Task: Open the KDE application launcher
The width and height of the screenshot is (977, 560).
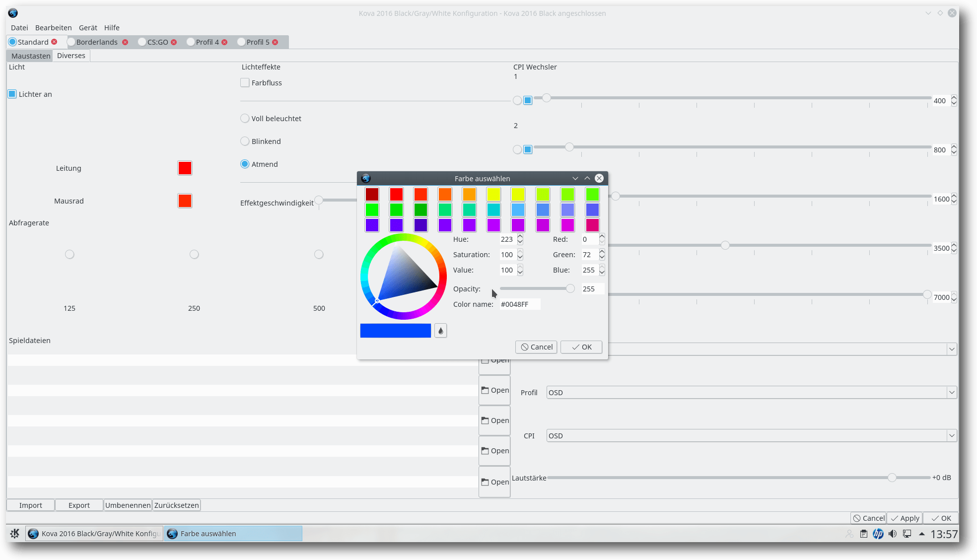Action: [x=15, y=533]
